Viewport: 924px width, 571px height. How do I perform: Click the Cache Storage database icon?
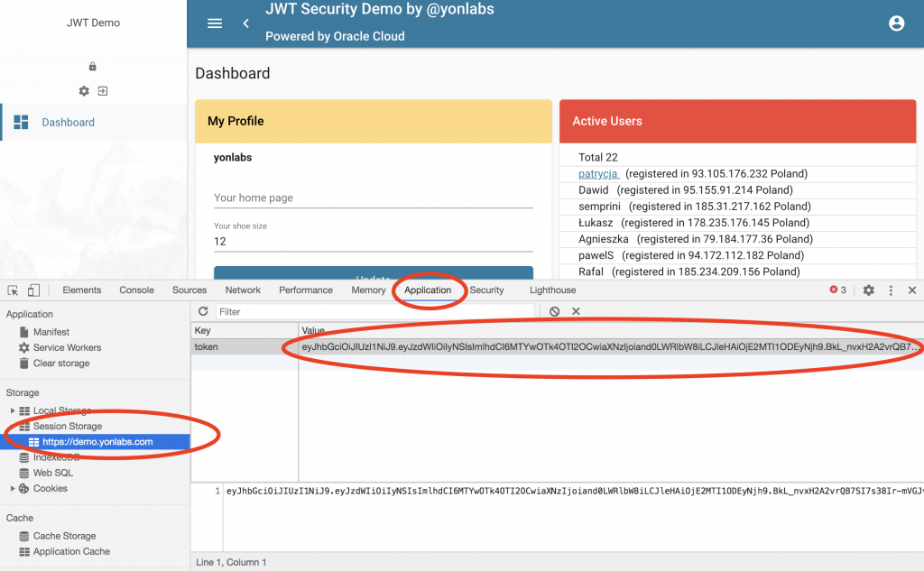coord(24,536)
